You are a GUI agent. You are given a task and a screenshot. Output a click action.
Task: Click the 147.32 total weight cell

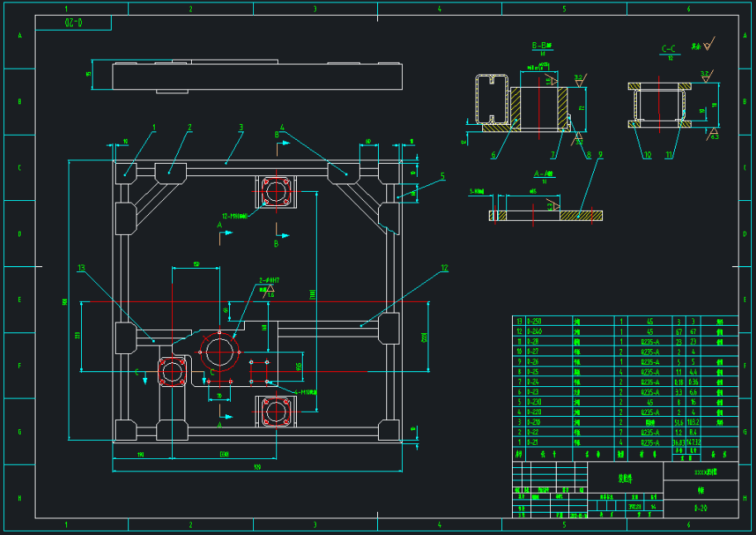(x=693, y=442)
